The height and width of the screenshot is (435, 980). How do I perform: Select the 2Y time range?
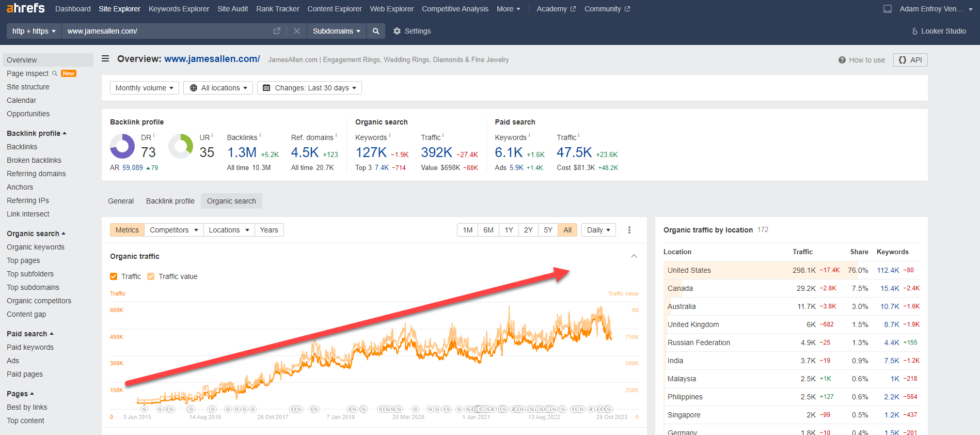coord(528,230)
